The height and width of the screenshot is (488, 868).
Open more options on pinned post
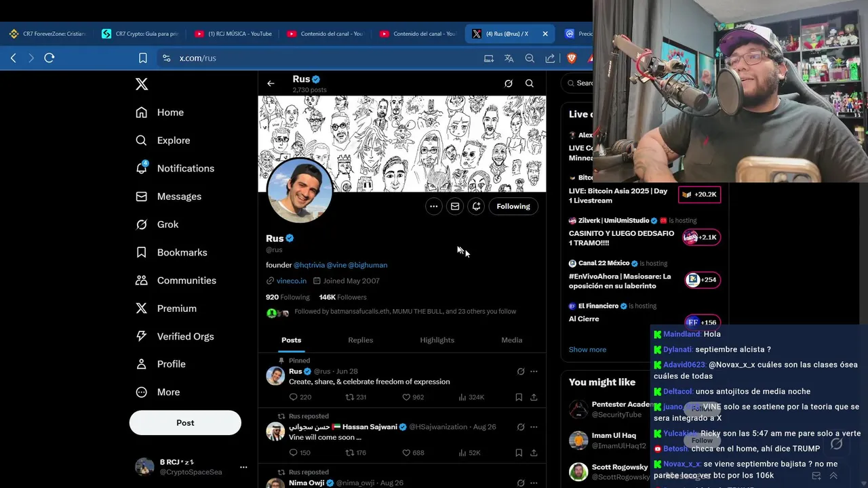(x=534, y=371)
